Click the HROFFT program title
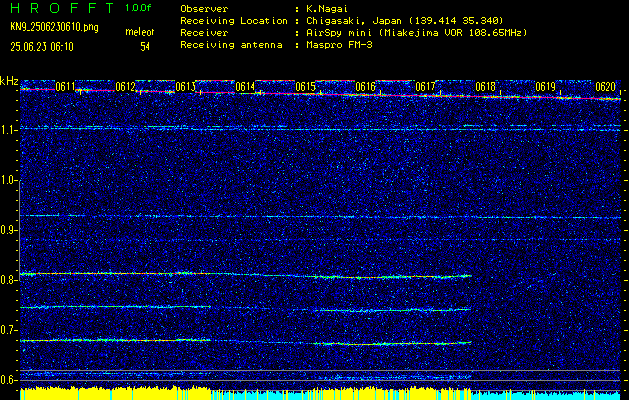This screenshot has height=400, width=629. [62, 8]
